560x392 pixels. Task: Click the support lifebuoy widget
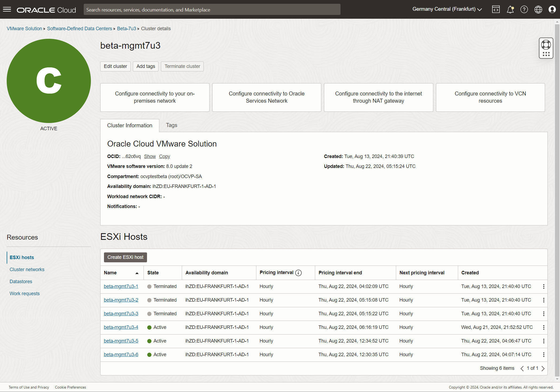(x=546, y=45)
